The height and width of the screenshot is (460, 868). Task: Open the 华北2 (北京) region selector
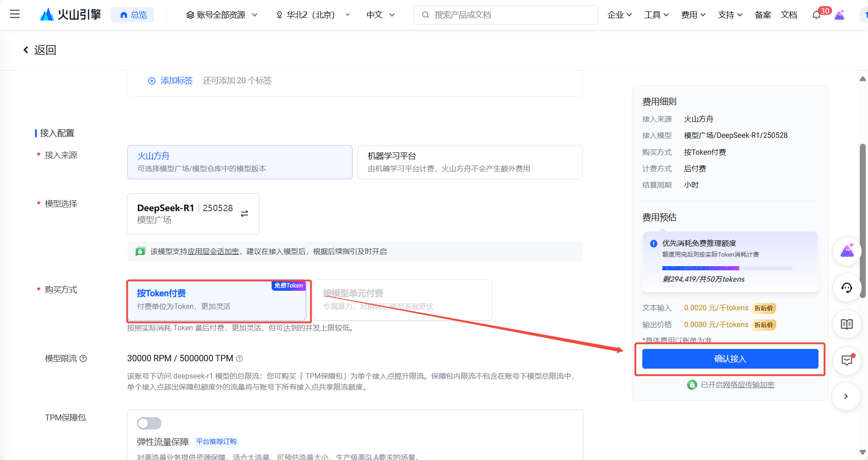point(313,15)
